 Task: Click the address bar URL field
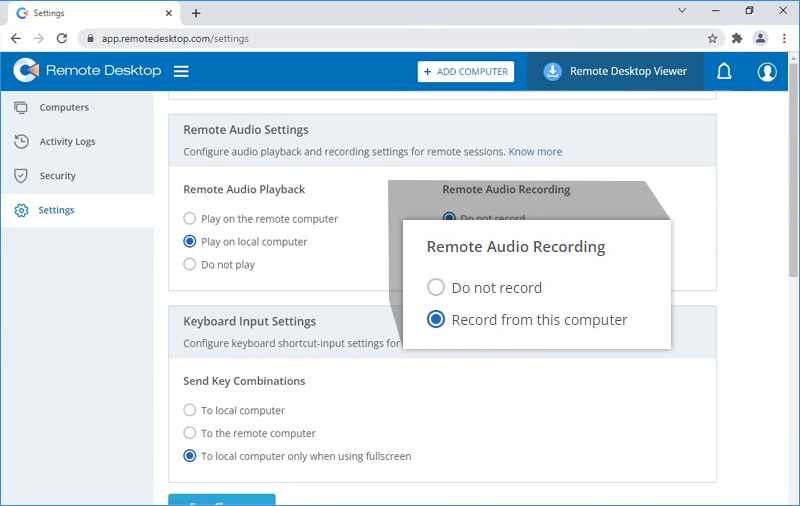click(380, 38)
